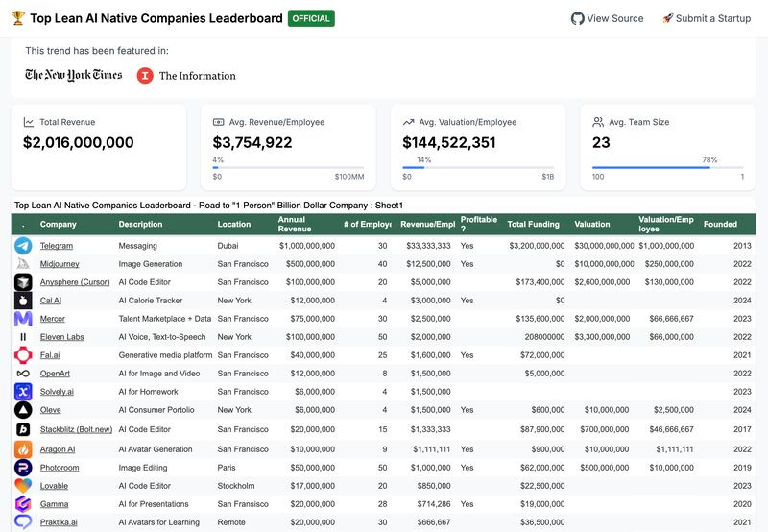This screenshot has height=532, width=768.
Task: Click the Total Revenue stat card
Action: click(99, 147)
